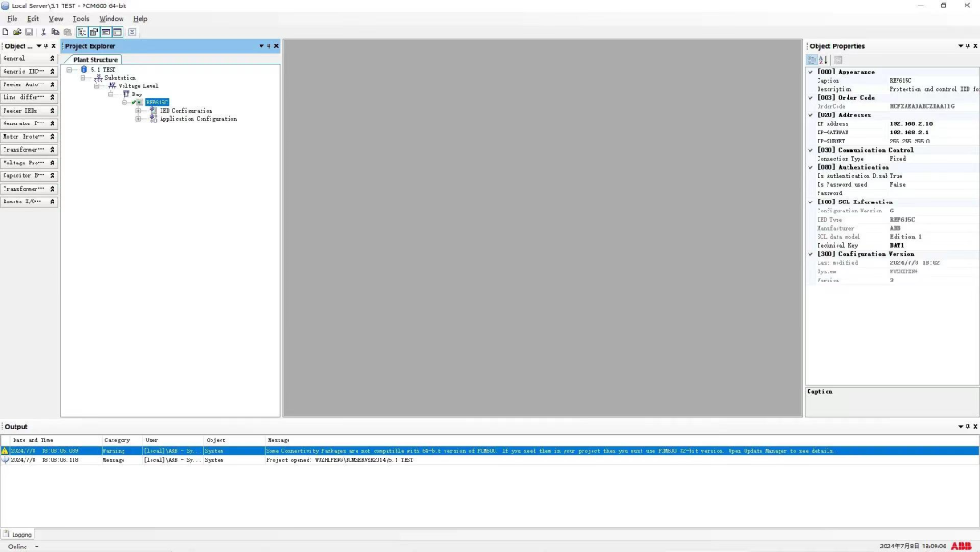Collapse the Voltage Level tree node
The width and height of the screenshot is (980, 552).
click(x=97, y=85)
